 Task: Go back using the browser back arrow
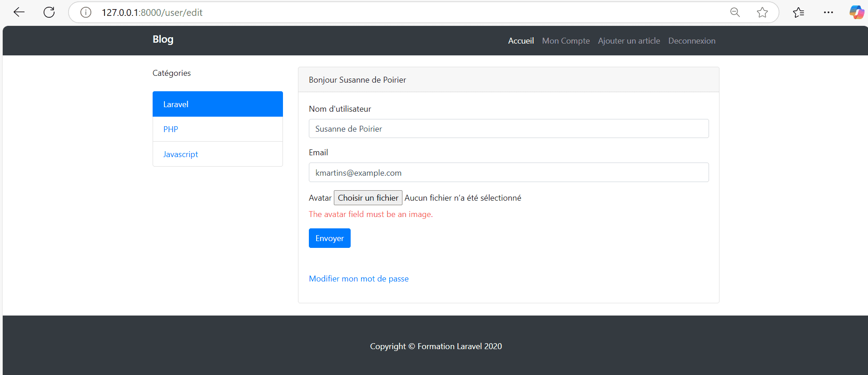click(x=19, y=12)
